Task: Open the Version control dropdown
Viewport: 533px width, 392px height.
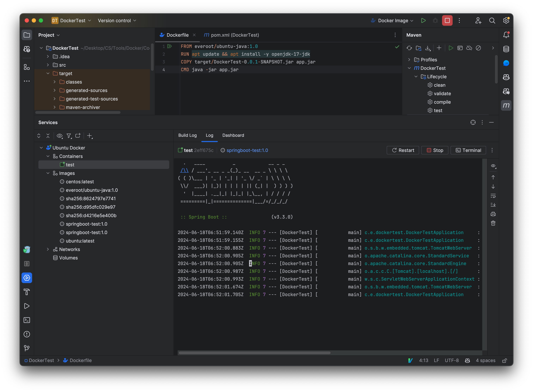Action: click(117, 21)
